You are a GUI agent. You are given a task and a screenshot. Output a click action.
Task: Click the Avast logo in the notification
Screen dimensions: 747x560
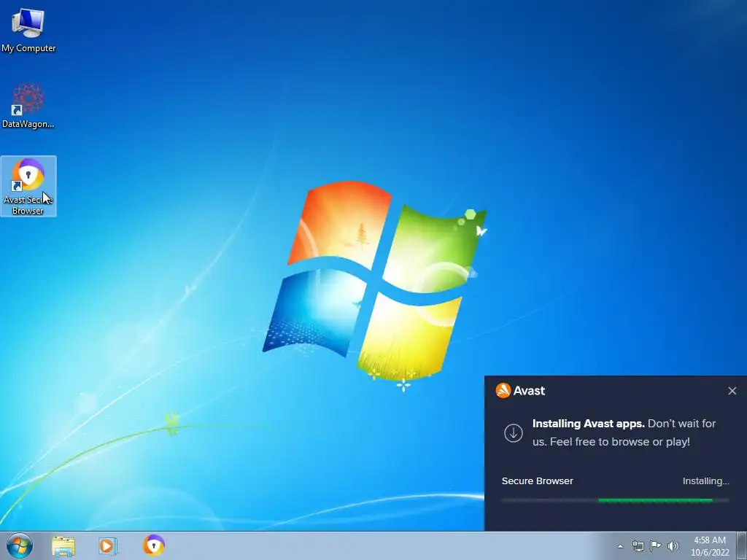pyautogui.click(x=520, y=391)
